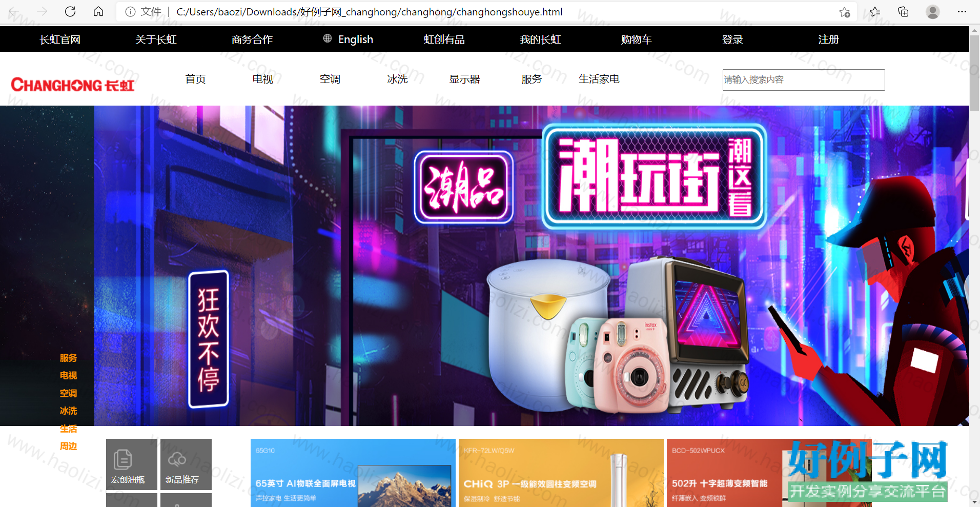Click the 新品推荐 icon tile

186,464
